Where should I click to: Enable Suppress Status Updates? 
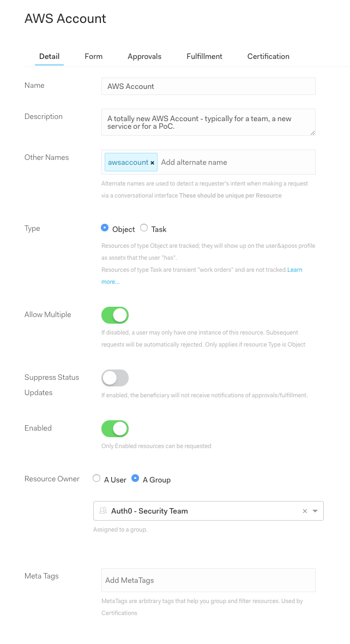[x=114, y=378]
